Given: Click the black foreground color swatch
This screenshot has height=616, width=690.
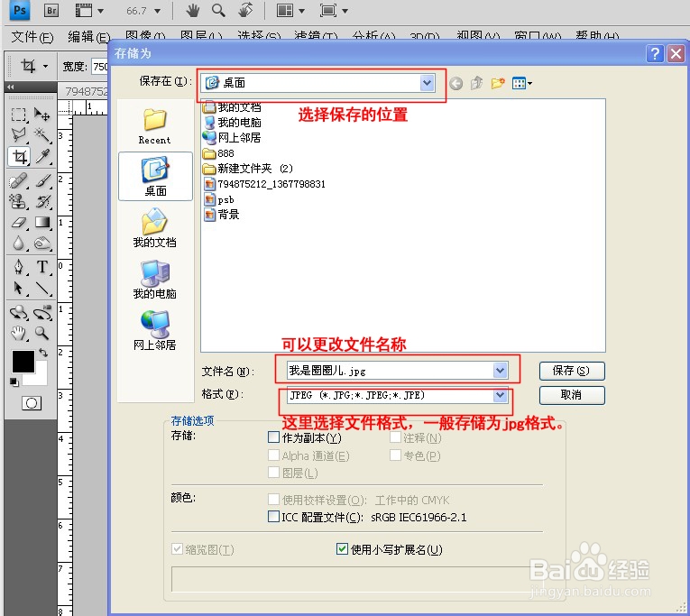Looking at the screenshot, I should click(23, 362).
